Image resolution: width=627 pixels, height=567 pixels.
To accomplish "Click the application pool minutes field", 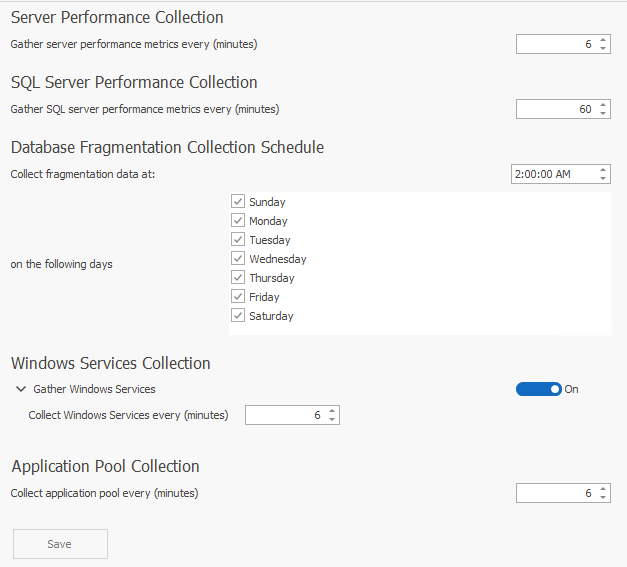I will 555,493.
